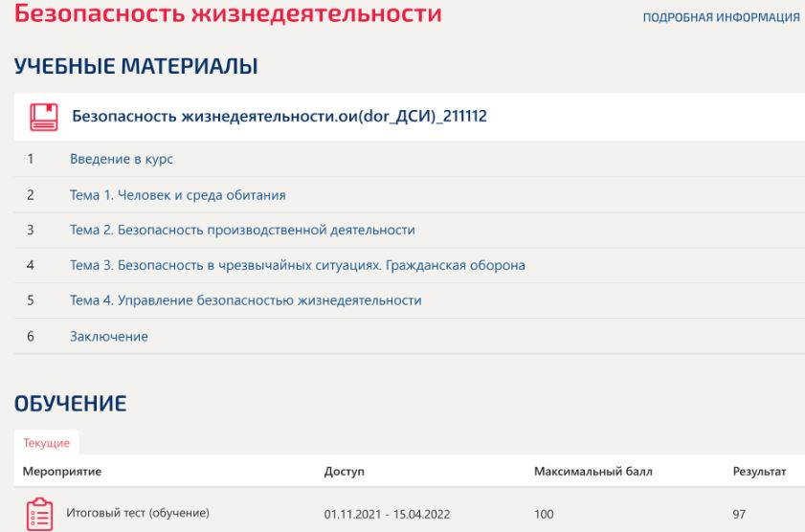Go to Тема 4. Управление безопасностью жизнедеятельности
805x532 pixels.
click(246, 300)
